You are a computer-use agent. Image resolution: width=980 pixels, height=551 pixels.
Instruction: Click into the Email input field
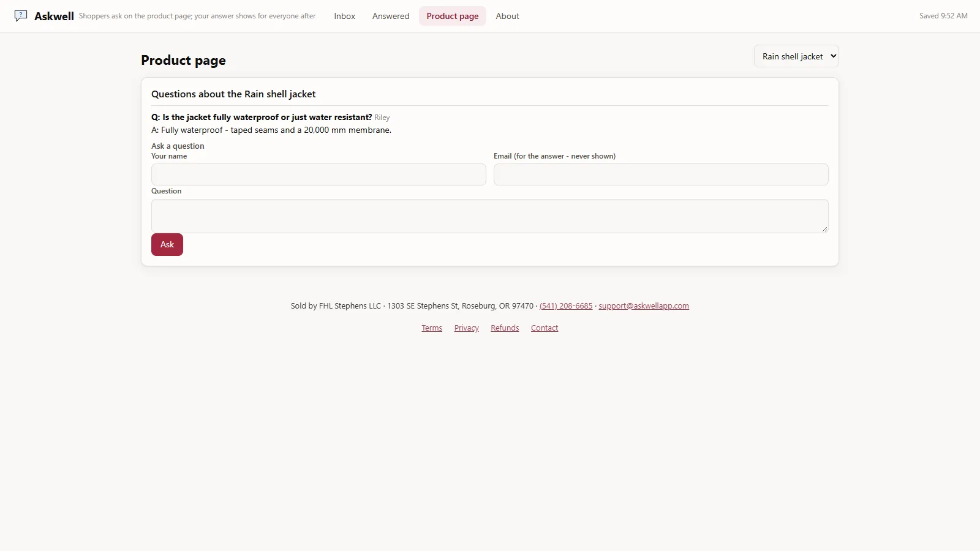coord(661,174)
